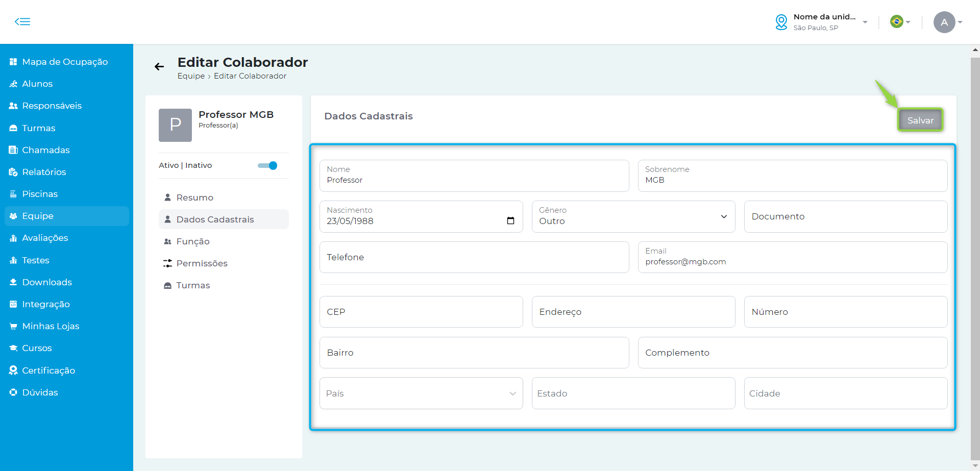Viewport: 980px width, 471px height.
Task: Click the Certificação badge icon
Action: pos(13,370)
